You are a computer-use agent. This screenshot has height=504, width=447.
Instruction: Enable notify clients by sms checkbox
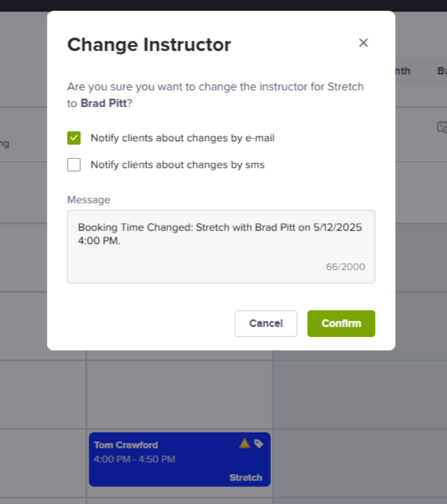74,164
